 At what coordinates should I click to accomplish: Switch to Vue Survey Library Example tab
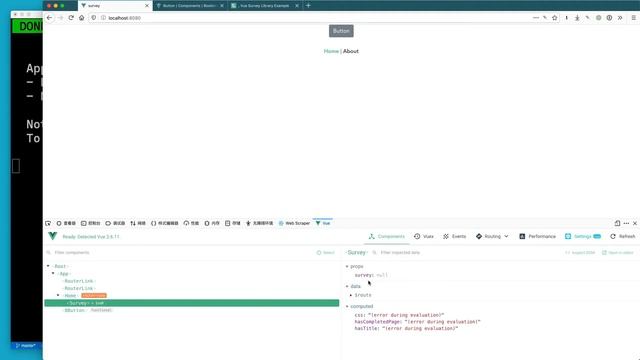point(264,6)
